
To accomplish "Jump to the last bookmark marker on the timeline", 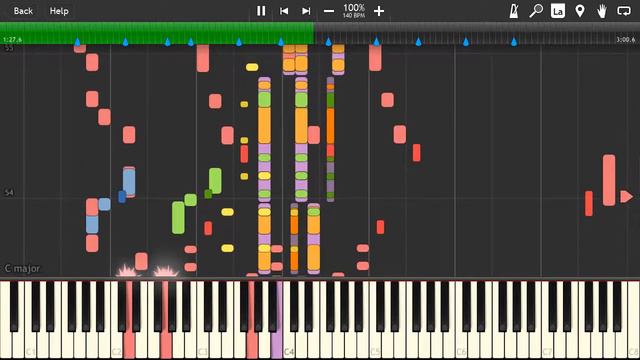I will coord(514,42).
